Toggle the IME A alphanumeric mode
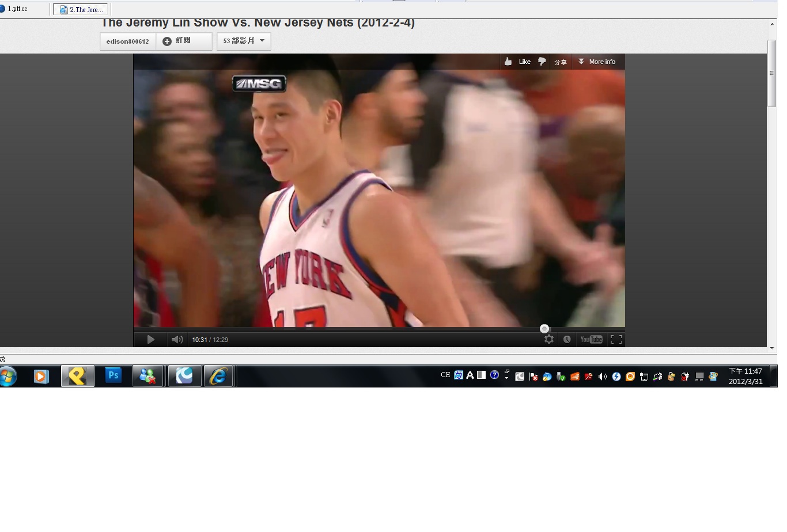 pos(470,375)
